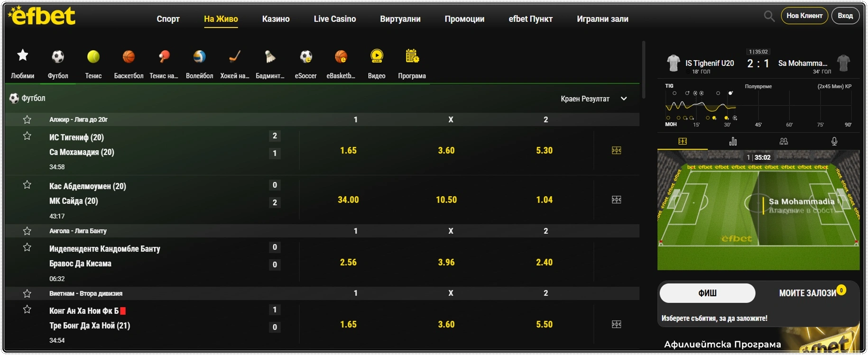Switch to the МОИТЕ ЗАЛОЗИ tab
868x355 pixels.
pos(807,293)
